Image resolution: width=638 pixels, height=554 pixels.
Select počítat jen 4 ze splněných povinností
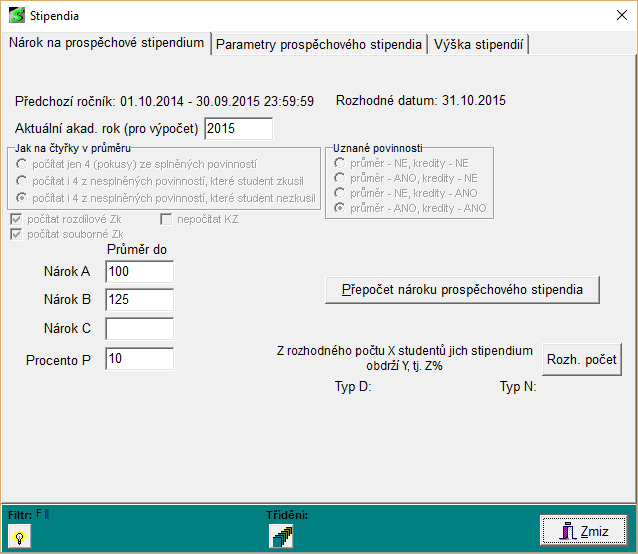[x=22, y=163]
